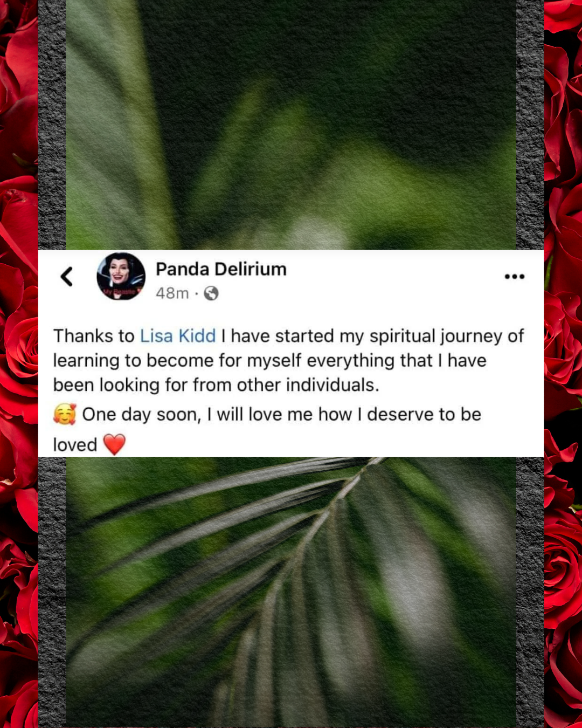Click 'been looking for from other individuals' text
The width and height of the screenshot is (582, 728).
click(216, 385)
